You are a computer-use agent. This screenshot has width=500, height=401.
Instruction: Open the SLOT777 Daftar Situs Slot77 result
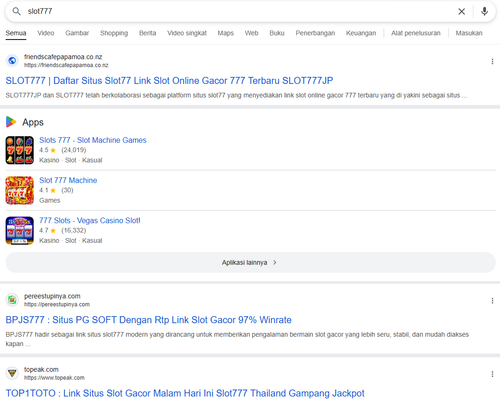pyautogui.click(x=169, y=81)
